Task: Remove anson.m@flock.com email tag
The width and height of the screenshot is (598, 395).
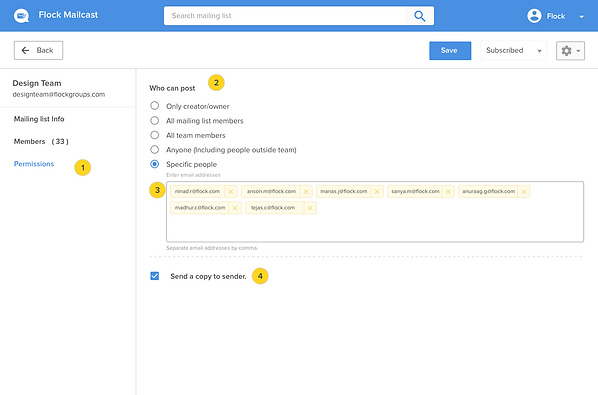Action: point(306,191)
